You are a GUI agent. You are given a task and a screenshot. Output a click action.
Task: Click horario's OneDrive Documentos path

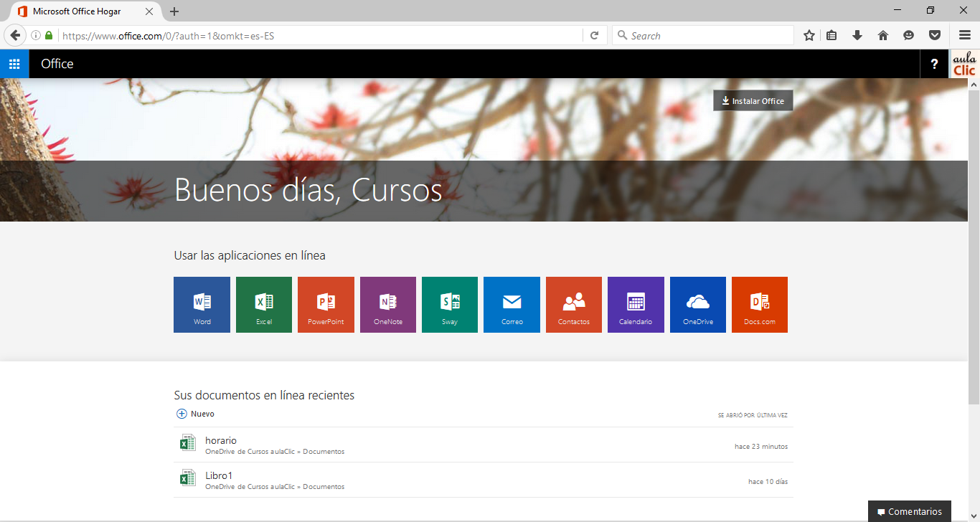tap(275, 452)
